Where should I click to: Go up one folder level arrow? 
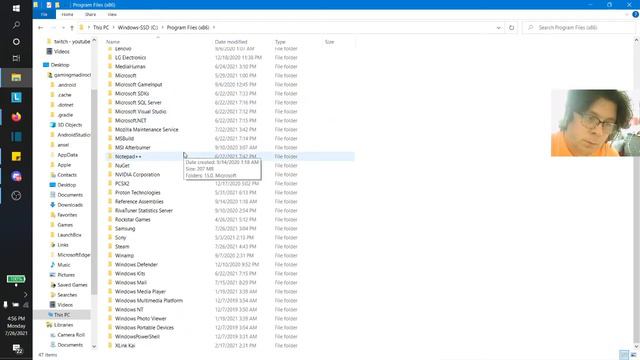pos(72,27)
